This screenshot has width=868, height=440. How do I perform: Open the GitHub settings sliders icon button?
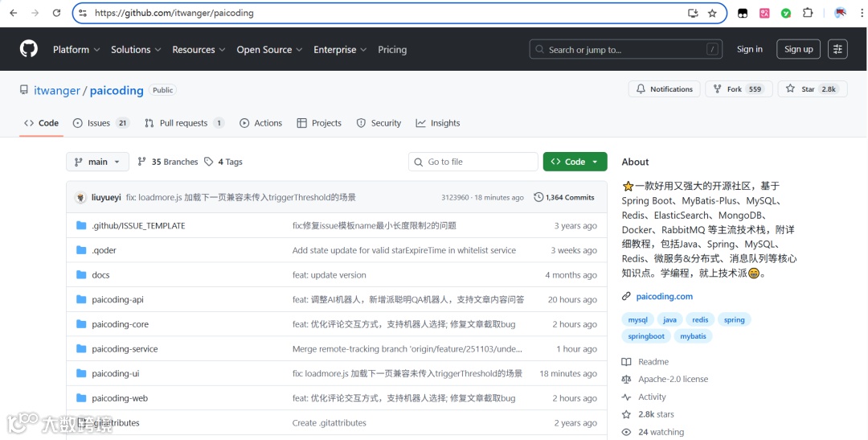pos(837,49)
